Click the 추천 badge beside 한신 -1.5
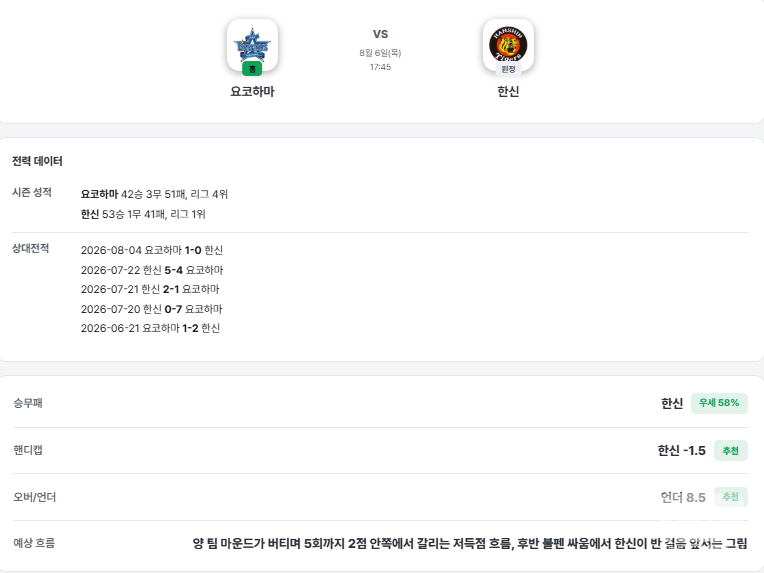Image resolution: width=764 pixels, height=573 pixels. pos(731,451)
